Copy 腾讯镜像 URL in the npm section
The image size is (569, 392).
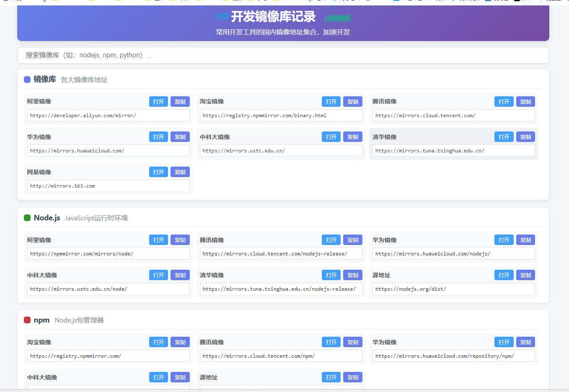click(353, 342)
